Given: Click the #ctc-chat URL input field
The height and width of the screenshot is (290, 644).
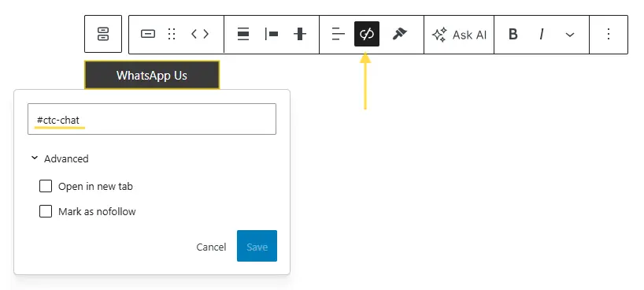Looking at the screenshot, I should tap(152, 119).
